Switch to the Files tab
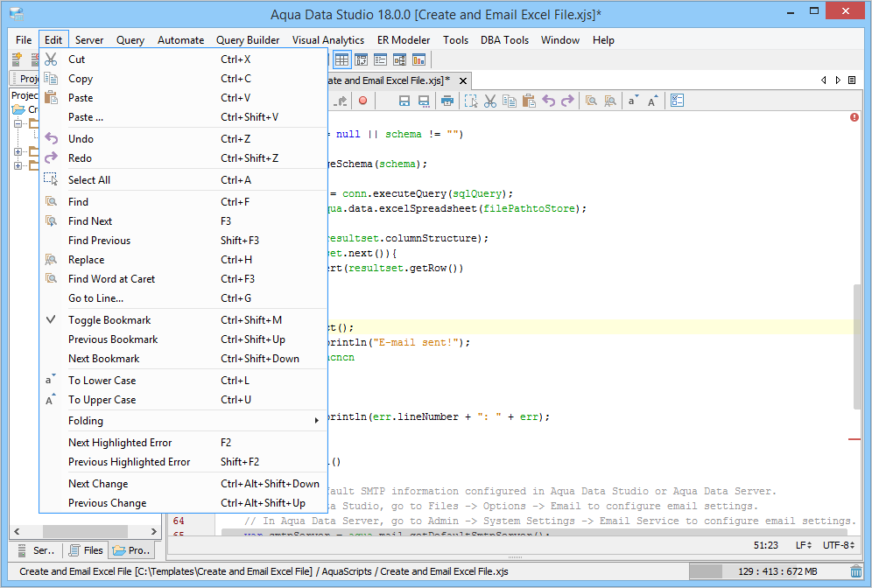The height and width of the screenshot is (588, 872). (86, 550)
